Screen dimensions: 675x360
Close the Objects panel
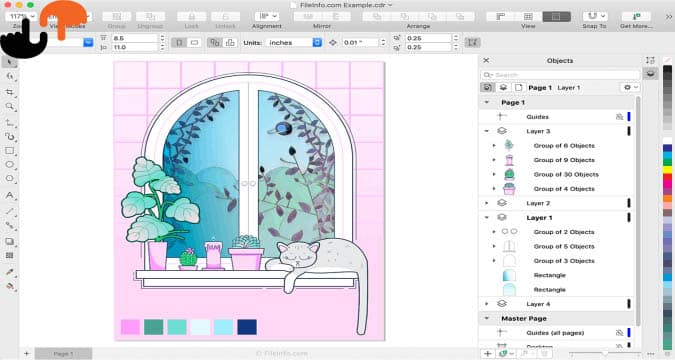point(486,60)
